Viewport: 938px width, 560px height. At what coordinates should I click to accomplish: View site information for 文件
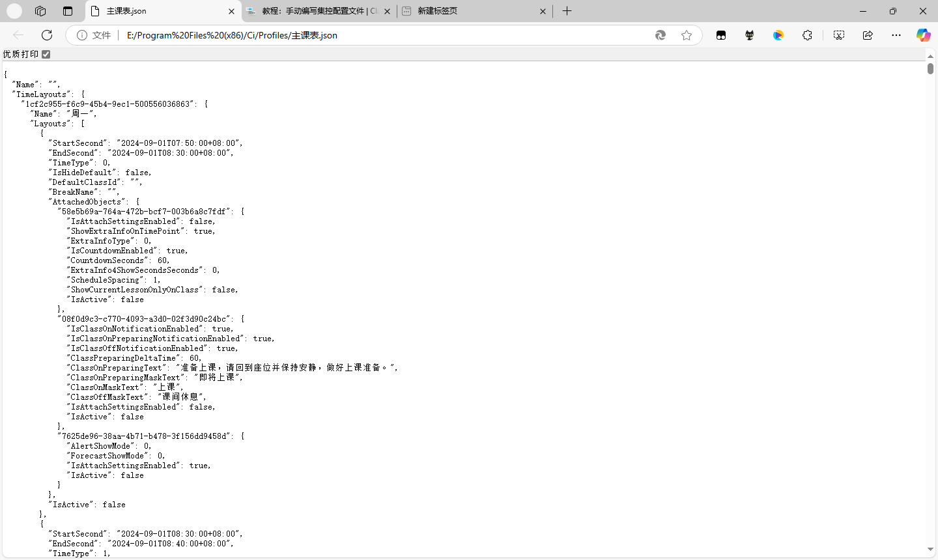(x=82, y=35)
